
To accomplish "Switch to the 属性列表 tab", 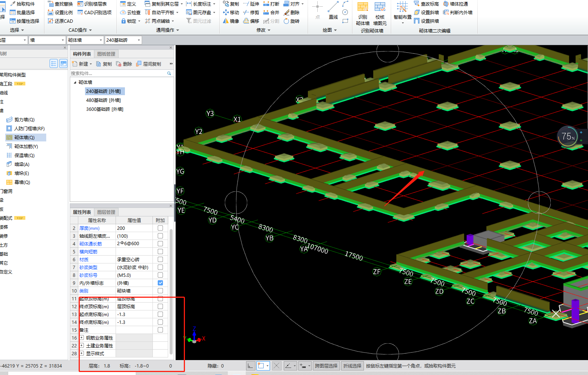I will click(x=82, y=212).
